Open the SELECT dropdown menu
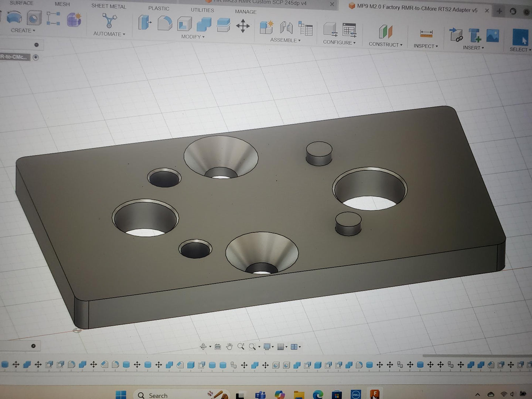532x399 pixels. pos(520,50)
